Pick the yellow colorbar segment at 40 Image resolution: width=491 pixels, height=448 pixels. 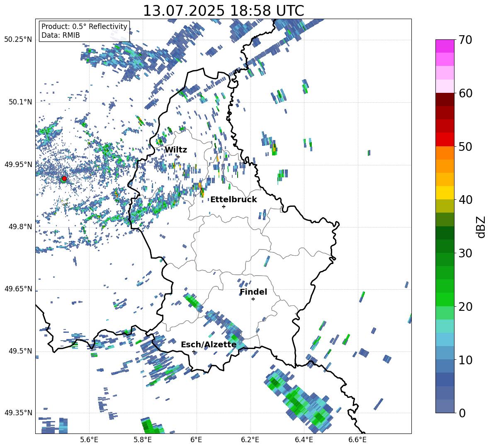(x=445, y=193)
